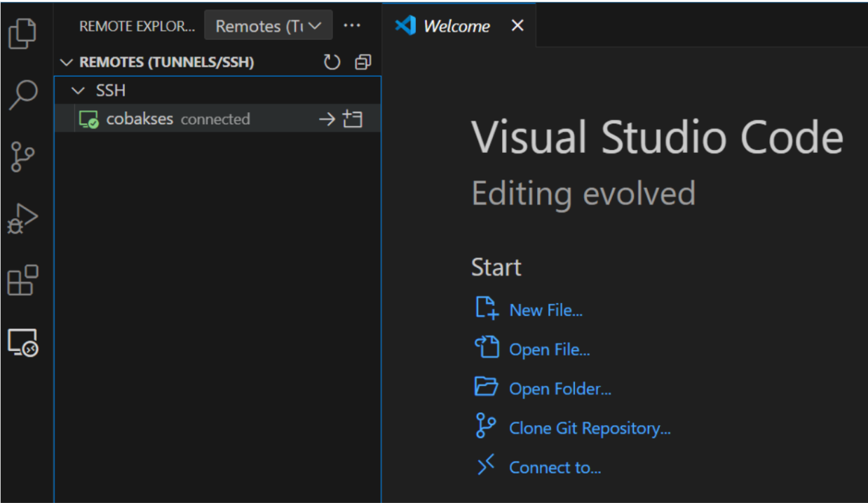This screenshot has height=503, width=868.
Task: Click the Start section heading
Action: tap(496, 267)
